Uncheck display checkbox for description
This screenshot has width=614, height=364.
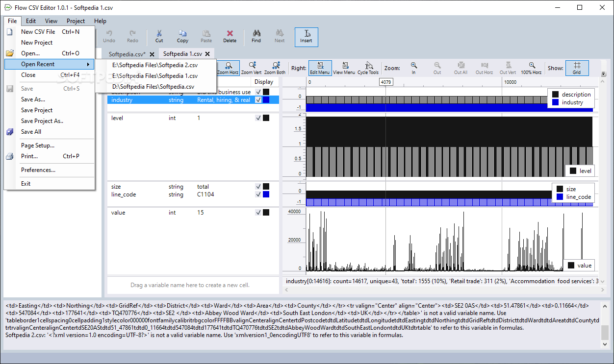coord(258,92)
